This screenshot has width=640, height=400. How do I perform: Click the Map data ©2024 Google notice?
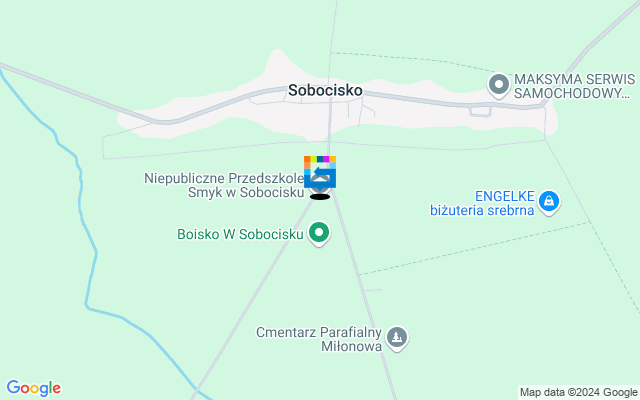point(578,393)
